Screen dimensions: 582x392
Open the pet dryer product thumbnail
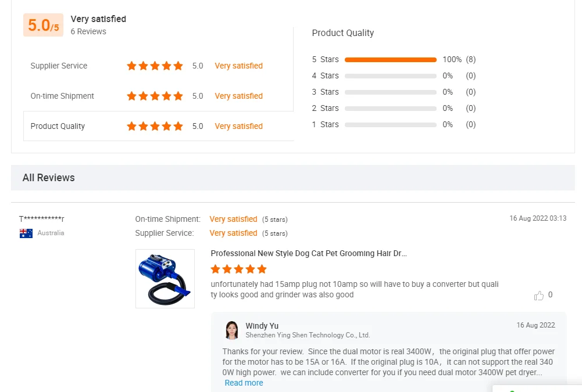point(165,279)
